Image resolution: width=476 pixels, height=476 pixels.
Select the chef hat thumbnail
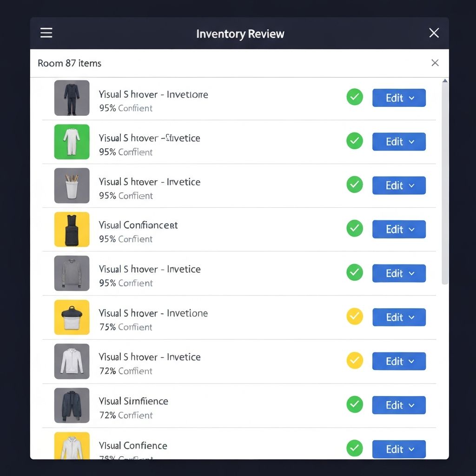coord(72,317)
